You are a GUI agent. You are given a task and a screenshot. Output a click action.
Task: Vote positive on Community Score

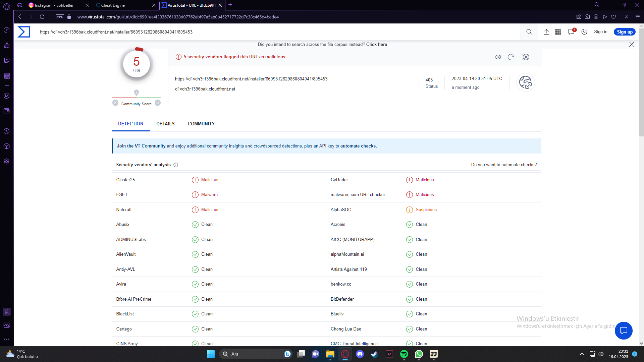click(x=158, y=103)
